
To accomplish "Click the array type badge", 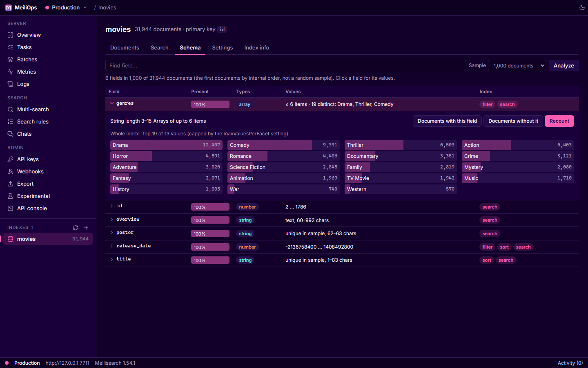I will click(245, 104).
